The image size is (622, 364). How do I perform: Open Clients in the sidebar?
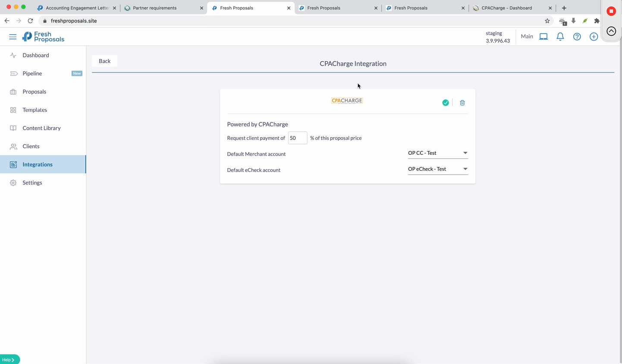(x=43, y=146)
